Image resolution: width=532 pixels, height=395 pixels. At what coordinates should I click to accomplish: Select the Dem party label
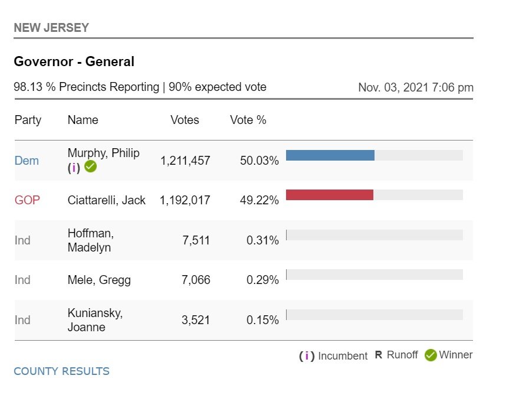pyautogui.click(x=27, y=161)
